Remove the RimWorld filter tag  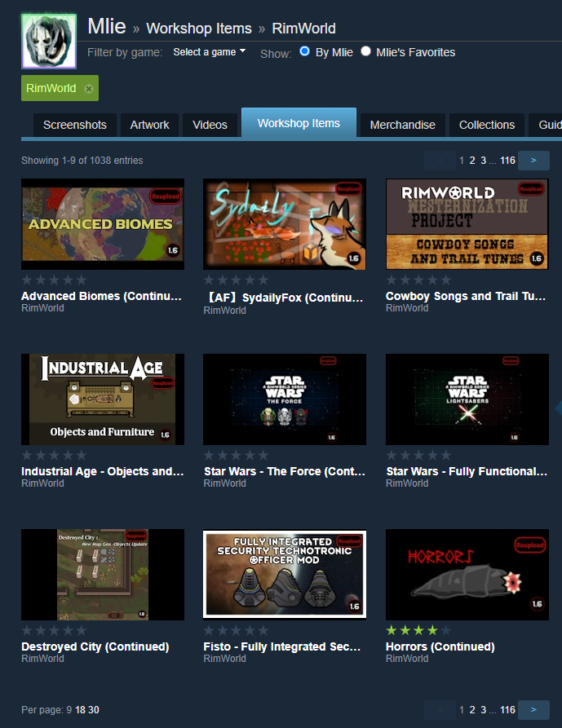(89, 89)
